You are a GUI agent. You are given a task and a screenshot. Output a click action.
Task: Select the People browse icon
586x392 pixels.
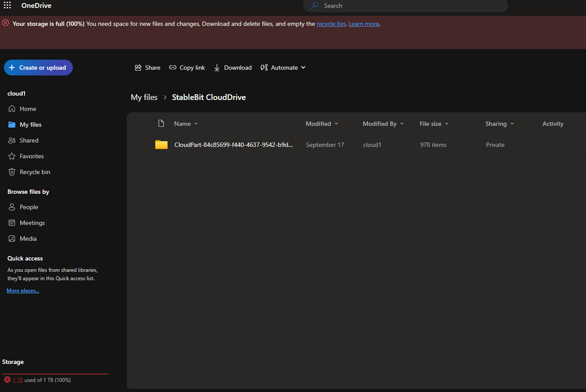coord(12,207)
